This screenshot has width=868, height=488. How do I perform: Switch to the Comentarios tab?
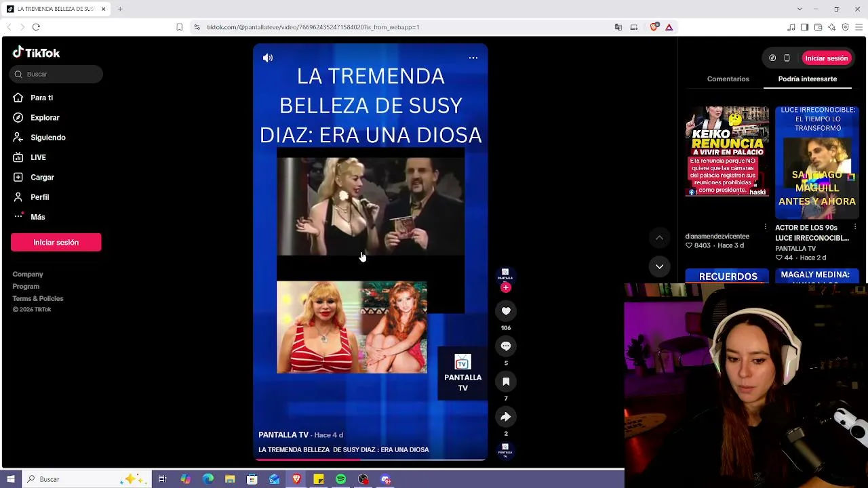tap(728, 79)
